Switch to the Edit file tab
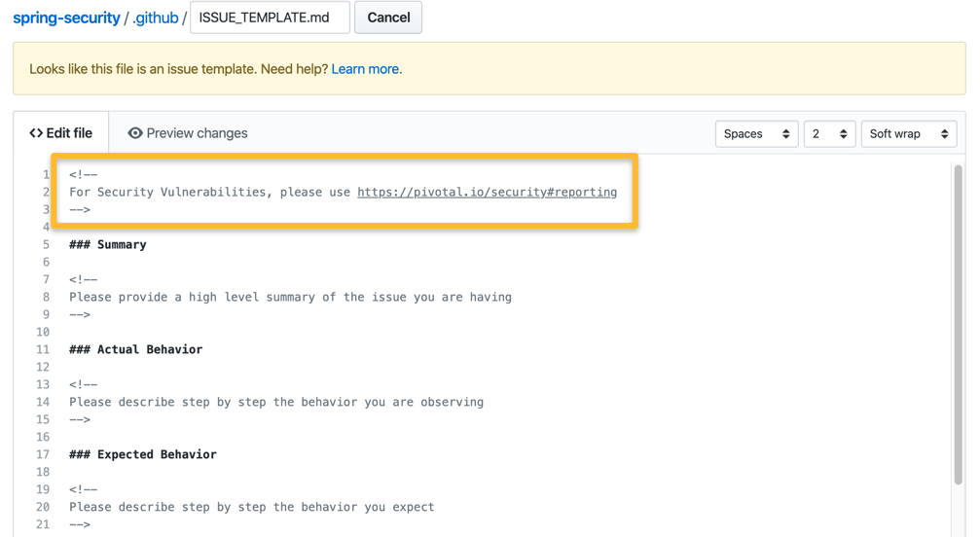This screenshot has height=537, width=980. [x=61, y=133]
